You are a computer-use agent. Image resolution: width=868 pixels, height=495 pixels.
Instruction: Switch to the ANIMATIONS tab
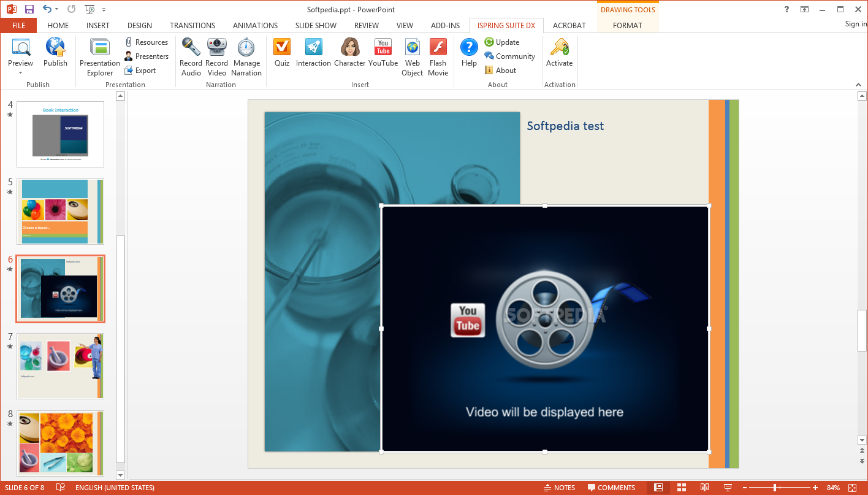(255, 26)
